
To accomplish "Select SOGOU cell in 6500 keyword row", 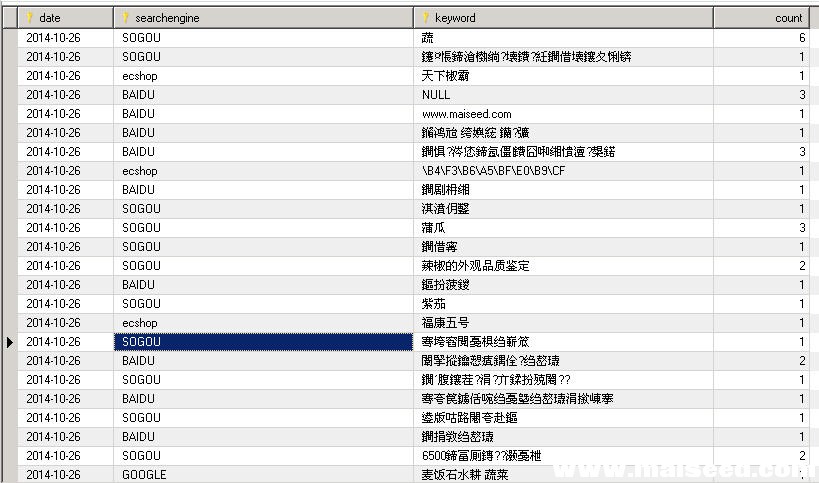I will [264, 456].
